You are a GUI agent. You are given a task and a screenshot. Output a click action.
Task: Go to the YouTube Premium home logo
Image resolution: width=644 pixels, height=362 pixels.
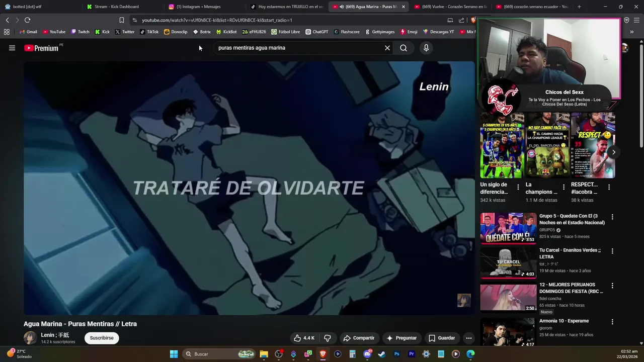[41, 48]
